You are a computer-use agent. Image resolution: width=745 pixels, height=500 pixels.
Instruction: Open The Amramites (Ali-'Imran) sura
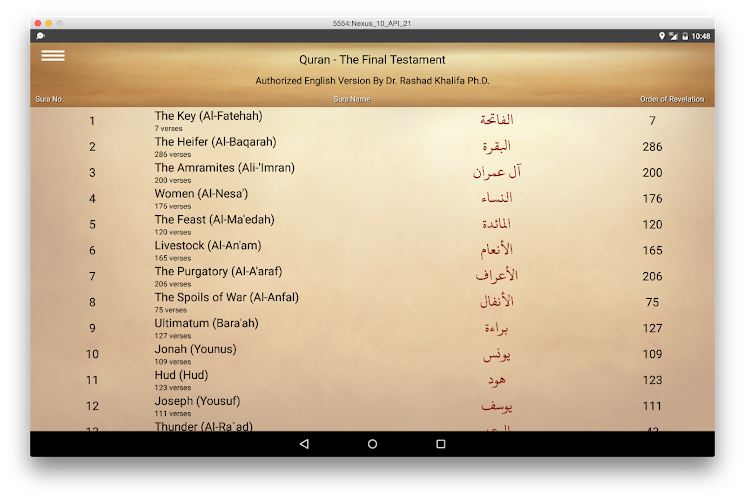[224, 168]
